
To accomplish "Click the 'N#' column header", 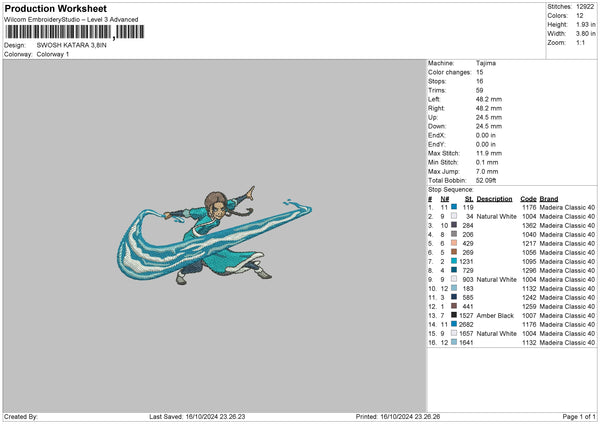I will tap(445, 199).
